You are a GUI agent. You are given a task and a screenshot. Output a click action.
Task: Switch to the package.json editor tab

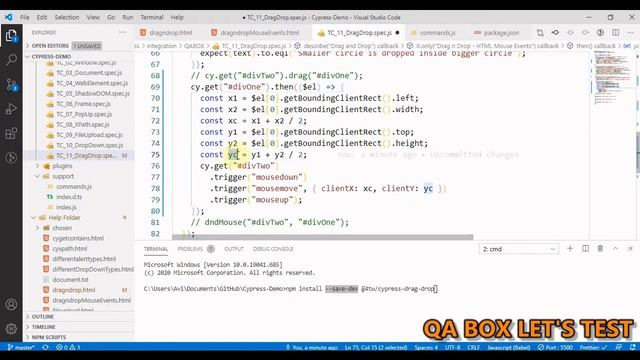pyautogui.click(x=500, y=33)
